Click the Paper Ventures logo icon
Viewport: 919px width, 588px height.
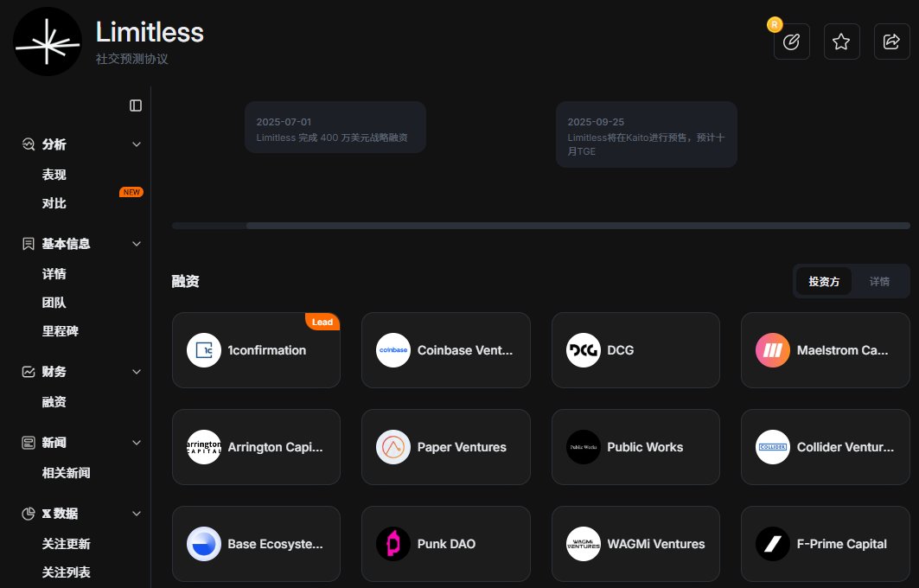click(393, 447)
